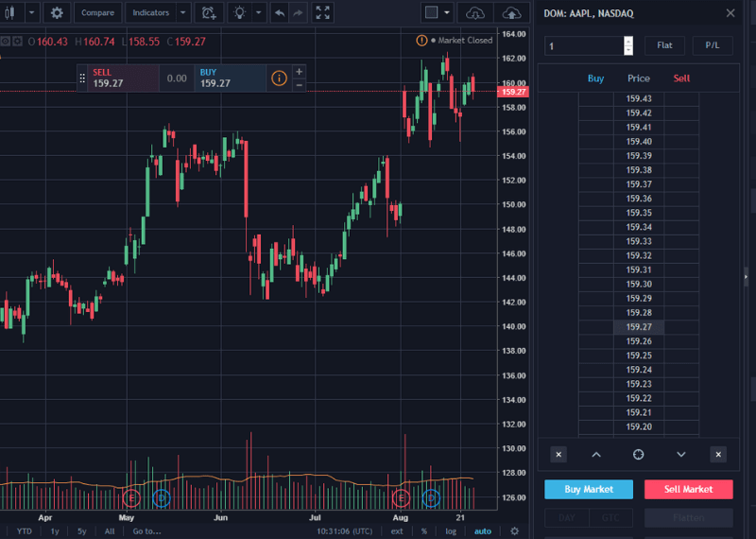Click the 159.35 price row in DOM
The width and height of the screenshot is (756, 539).
pyautogui.click(x=639, y=213)
